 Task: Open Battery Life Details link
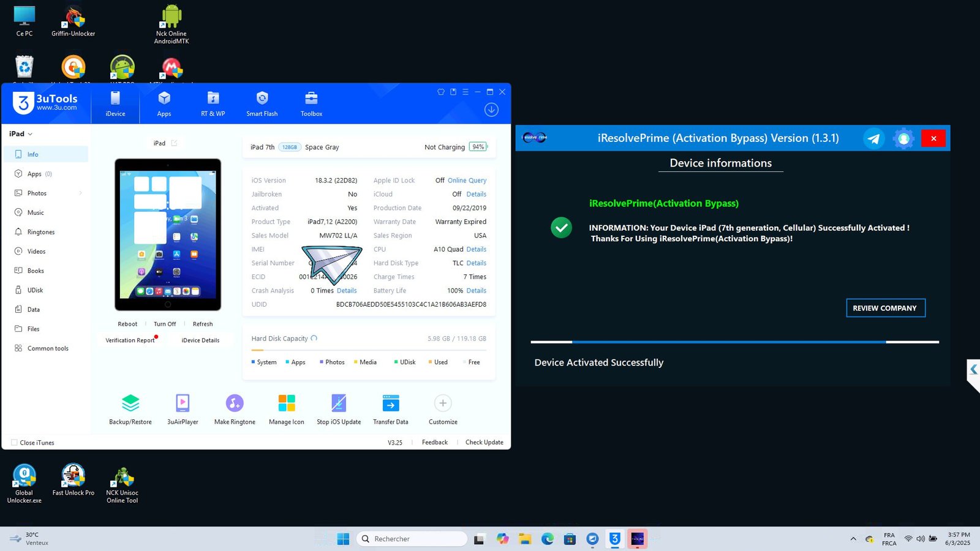(x=477, y=291)
